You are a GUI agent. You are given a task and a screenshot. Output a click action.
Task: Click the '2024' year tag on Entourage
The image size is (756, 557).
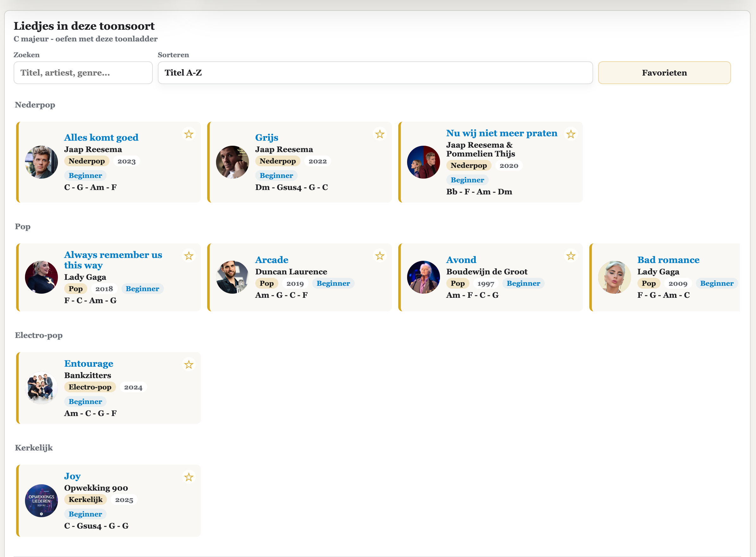(x=133, y=387)
